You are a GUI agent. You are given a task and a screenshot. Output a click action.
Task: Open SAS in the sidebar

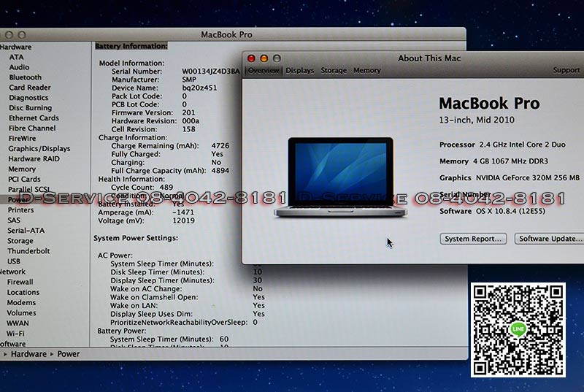(14, 220)
